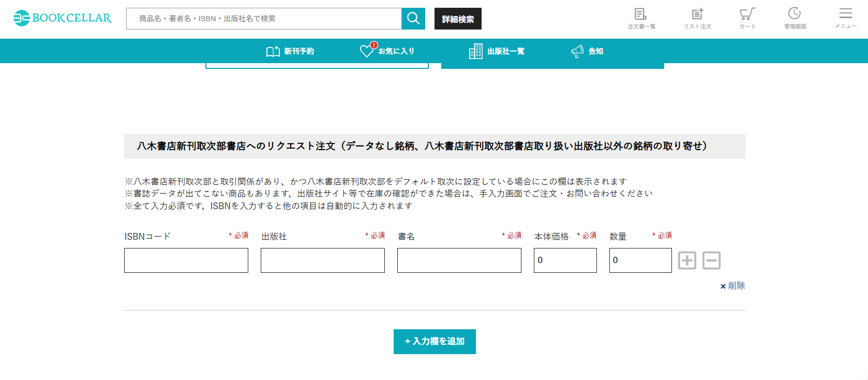The height and width of the screenshot is (380, 868).
Task: Click the 入力欄を追加 add row button
Action: [x=435, y=342]
